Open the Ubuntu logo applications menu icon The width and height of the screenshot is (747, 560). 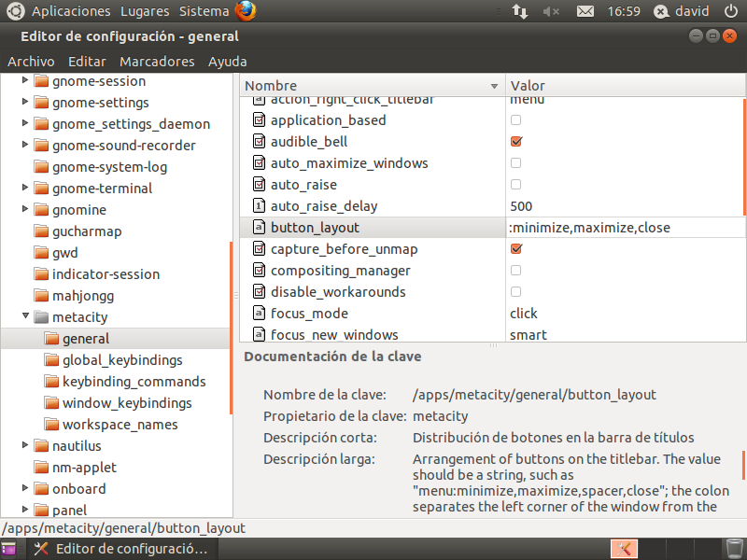(15, 10)
